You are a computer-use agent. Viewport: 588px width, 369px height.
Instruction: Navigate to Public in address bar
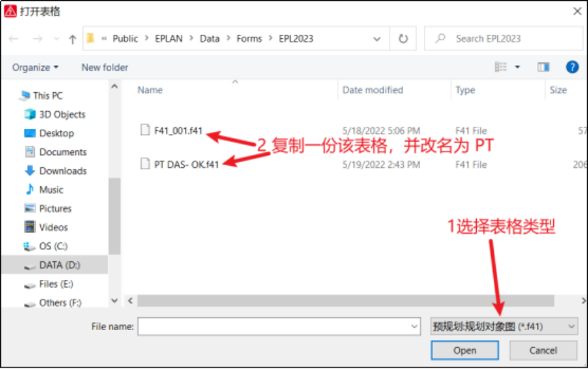coord(125,39)
